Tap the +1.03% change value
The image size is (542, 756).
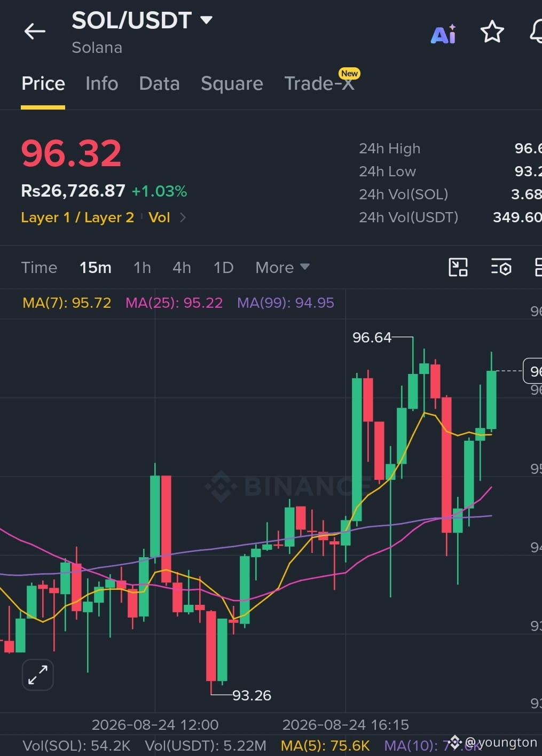click(x=160, y=191)
